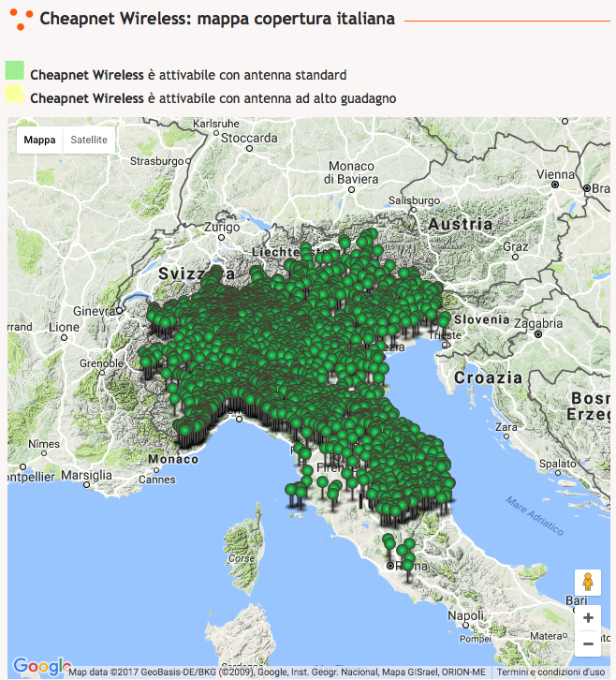Click the map data copyright attribution text
This screenshot has height=680, width=616.
point(277,673)
